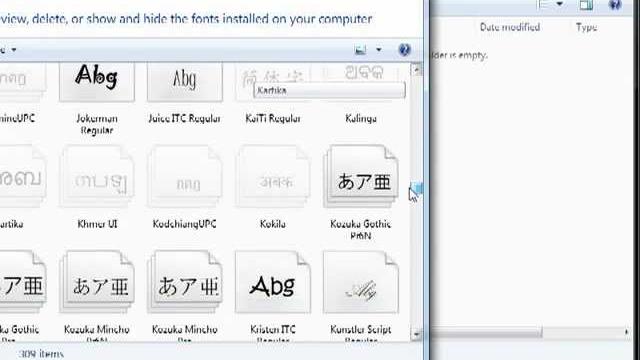The image size is (640, 360).
Task: Click scroll down arrow in Fonts list
Action: click(416, 335)
